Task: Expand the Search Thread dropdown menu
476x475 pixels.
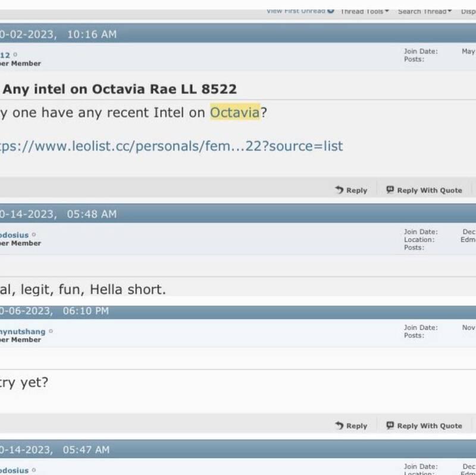Action: tap(425, 11)
